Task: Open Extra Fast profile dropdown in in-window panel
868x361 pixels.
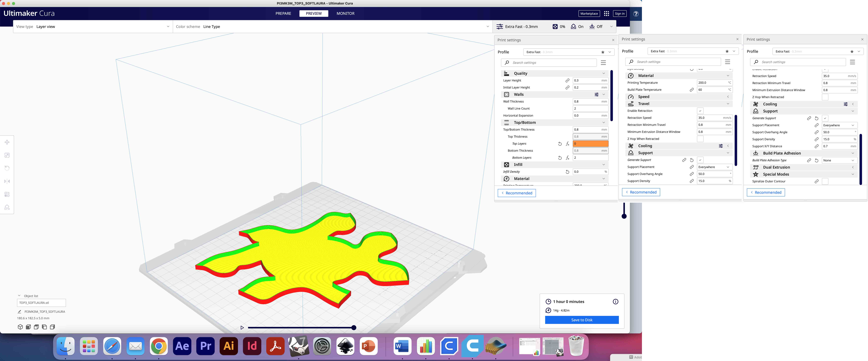Action: (x=569, y=52)
